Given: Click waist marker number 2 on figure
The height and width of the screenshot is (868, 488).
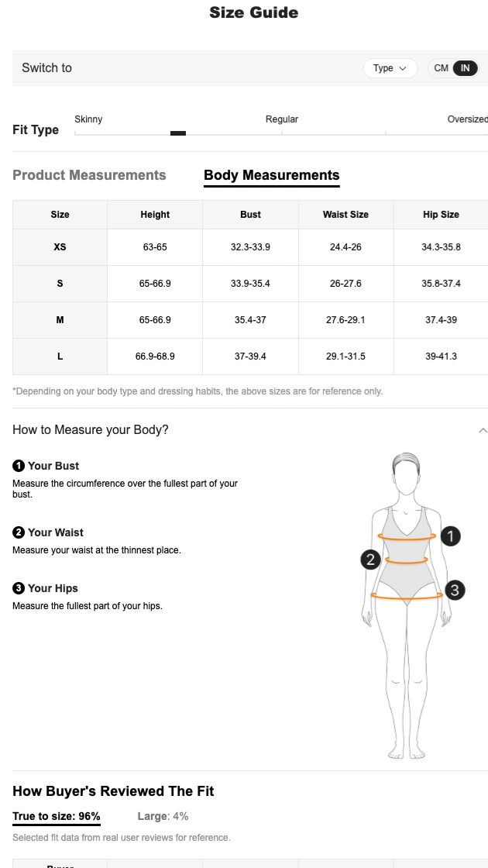Looking at the screenshot, I should 370,560.
